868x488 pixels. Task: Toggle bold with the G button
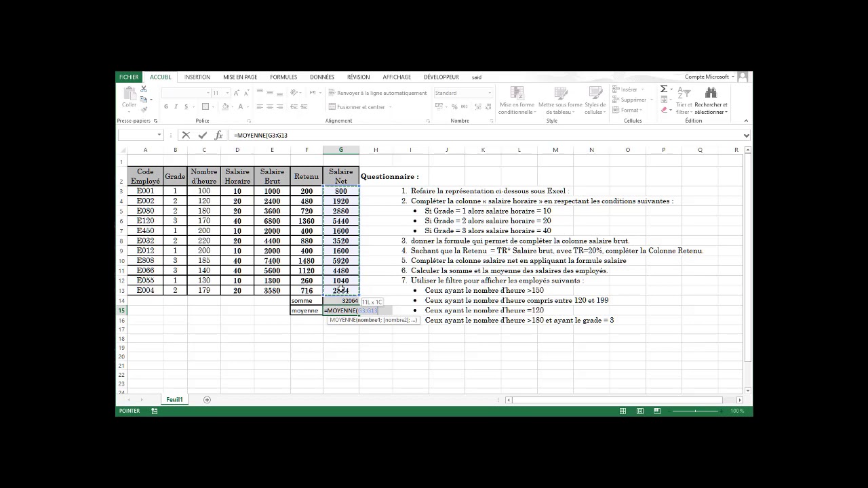[165, 107]
